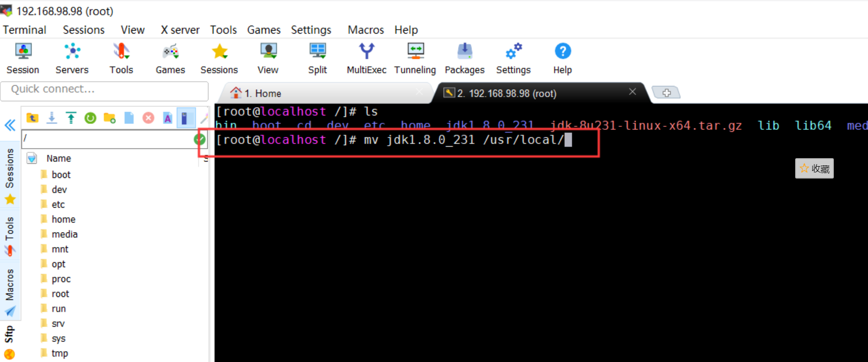Switch to the Sftp vertical sidebar tab

coord(10,342)
